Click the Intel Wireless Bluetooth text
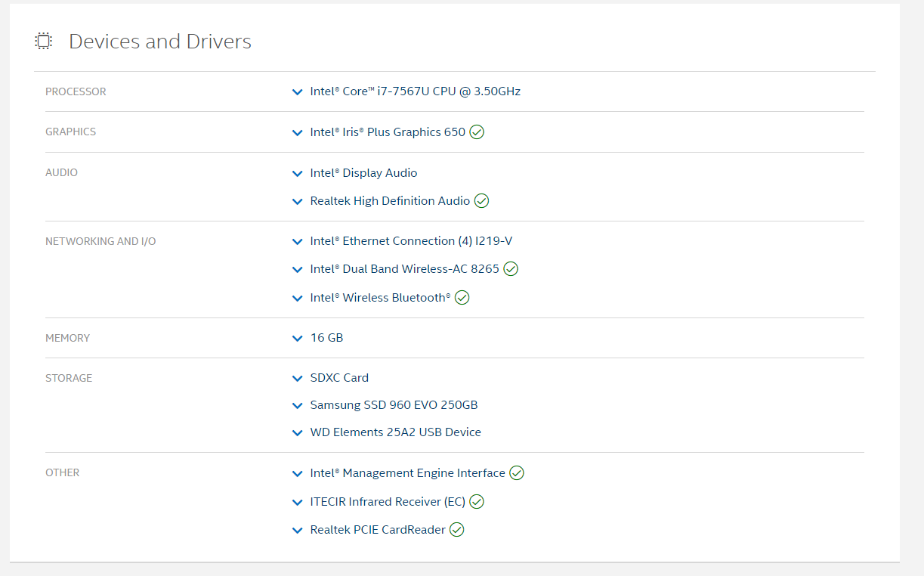 [x=381, y=298]
